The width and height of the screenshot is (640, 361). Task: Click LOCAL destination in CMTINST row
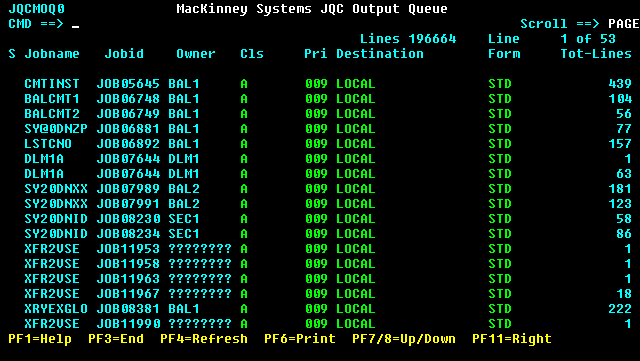(356, 84)
